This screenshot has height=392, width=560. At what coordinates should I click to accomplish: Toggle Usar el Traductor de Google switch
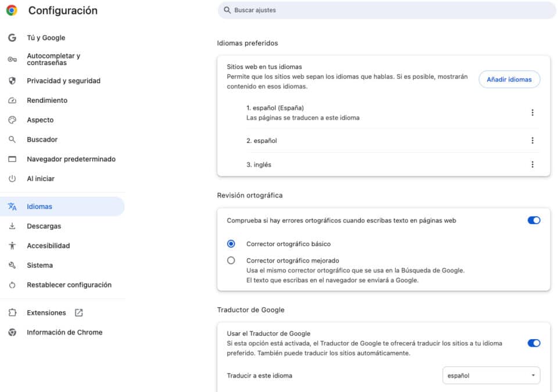pos(534,343)
